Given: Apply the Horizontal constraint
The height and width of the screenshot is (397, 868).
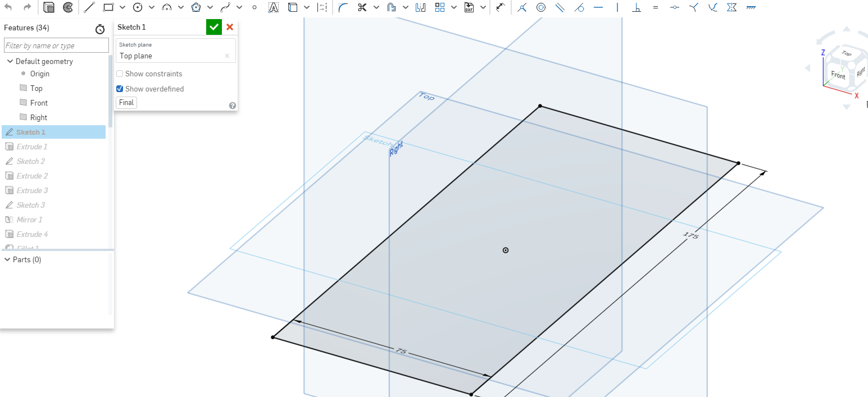Looking at the screenshot, I should (x=598, y=7).
